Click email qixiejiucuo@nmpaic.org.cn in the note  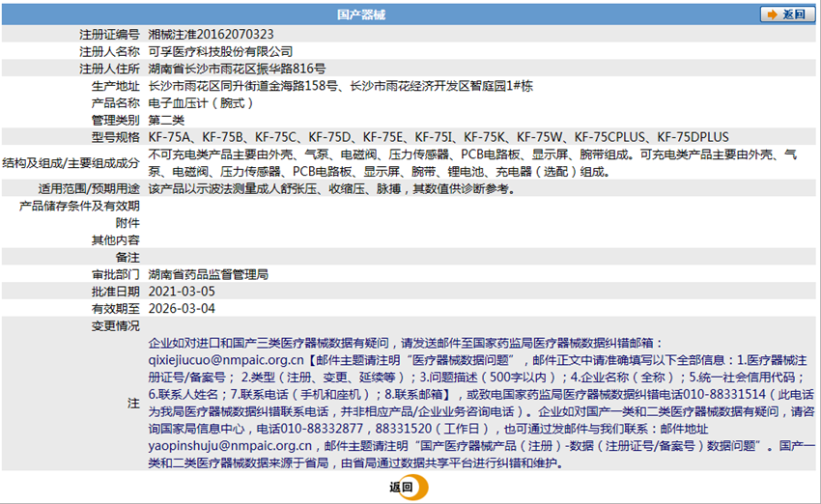pyautogui.click(x=226, y=360)
